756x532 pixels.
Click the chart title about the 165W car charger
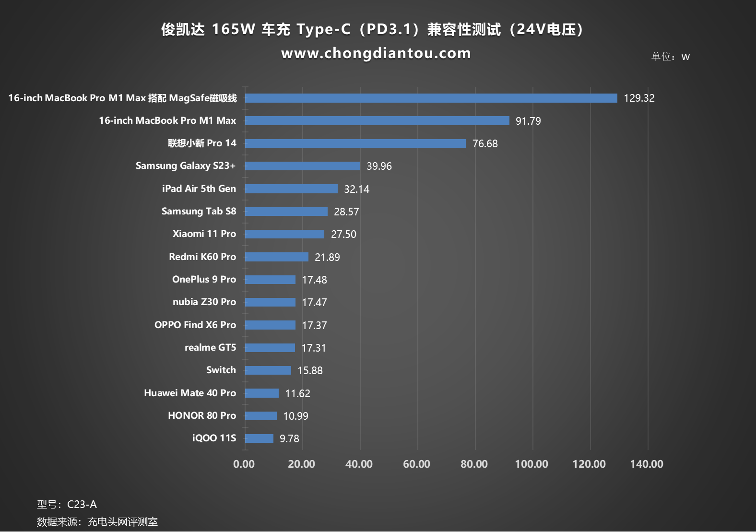[x=372, y=29]
